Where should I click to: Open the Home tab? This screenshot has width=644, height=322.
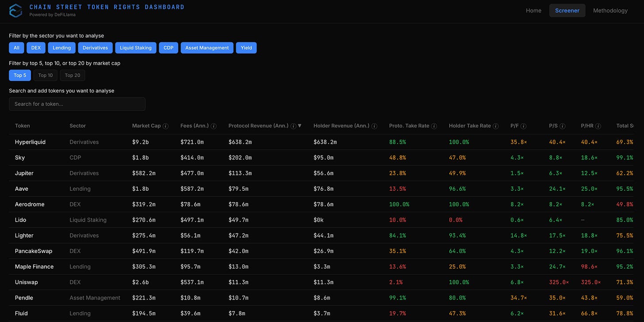tap(533, 11)
